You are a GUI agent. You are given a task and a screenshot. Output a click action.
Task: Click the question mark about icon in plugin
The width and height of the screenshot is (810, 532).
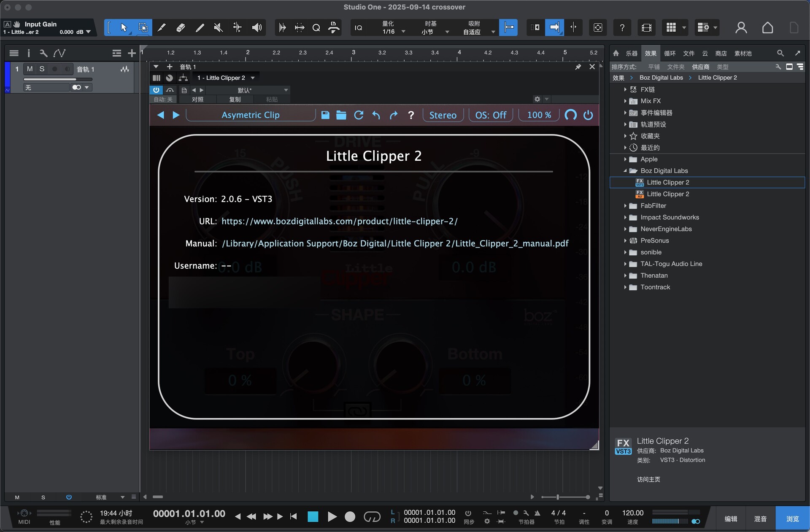(411, 115)
